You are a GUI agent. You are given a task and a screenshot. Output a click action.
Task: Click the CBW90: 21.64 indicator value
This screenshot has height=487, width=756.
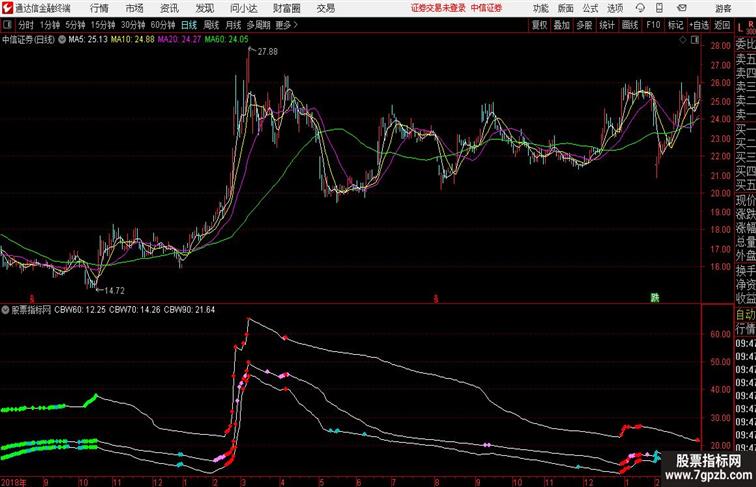[x=189, y=310]
